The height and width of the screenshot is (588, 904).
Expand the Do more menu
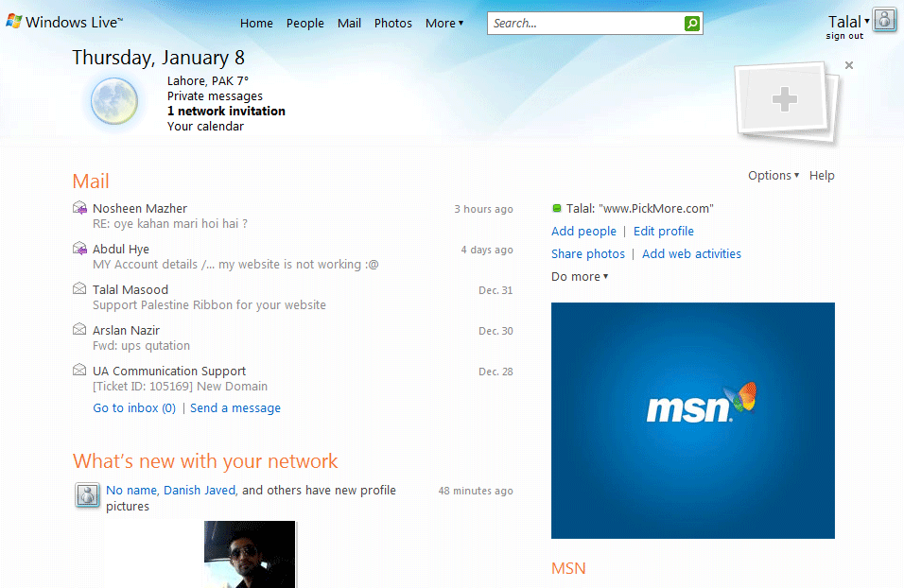coord(580,277)
